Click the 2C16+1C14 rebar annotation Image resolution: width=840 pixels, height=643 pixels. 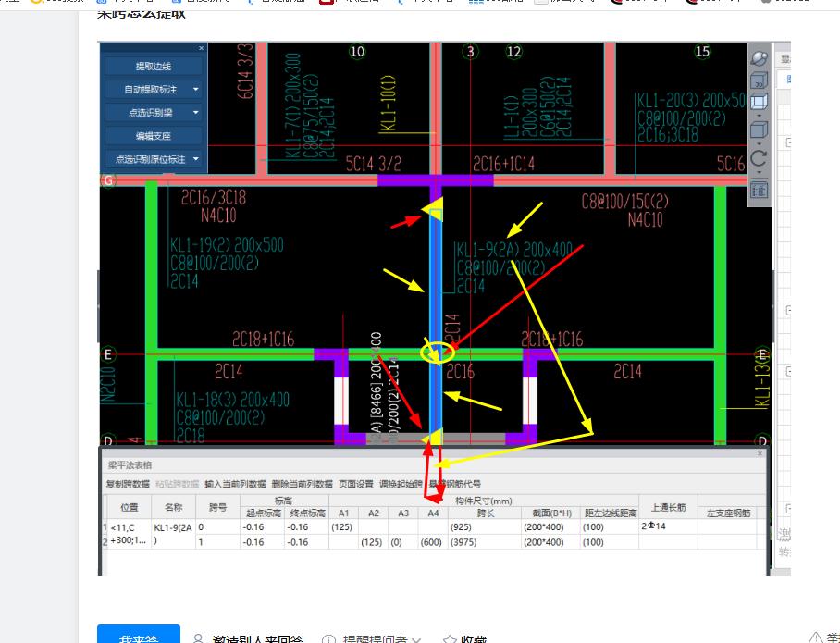[503, 164]
